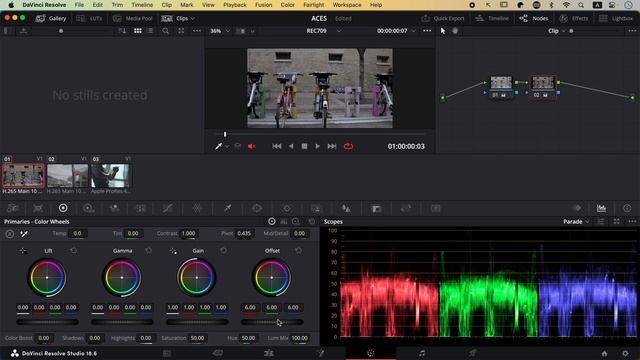
Task: Toggle the LUTs panel
Action: [89, 18]
